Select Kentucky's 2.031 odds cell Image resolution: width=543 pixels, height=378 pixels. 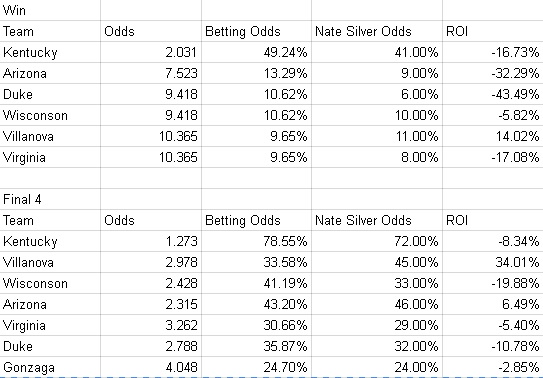pos(151,52)
